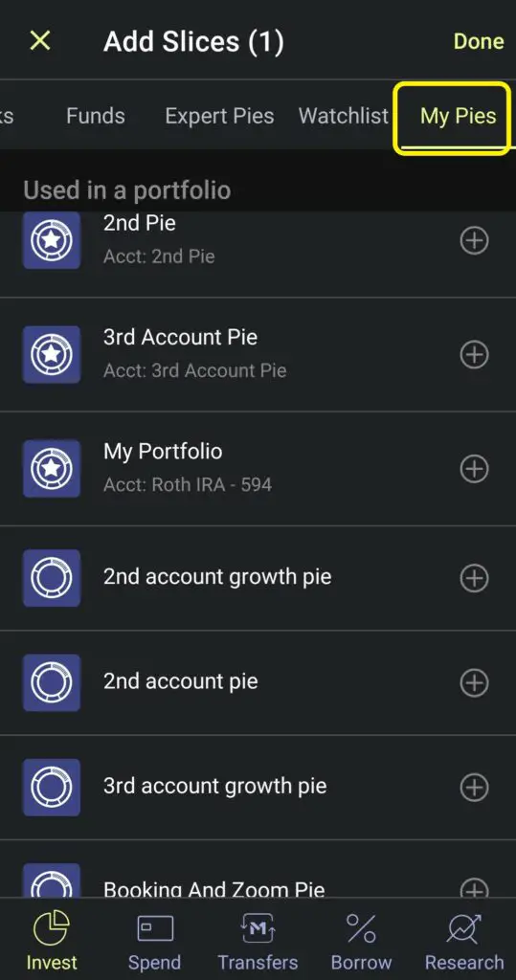Open the Research section
This screenshot has width=516, height=980.
[464, 941]
